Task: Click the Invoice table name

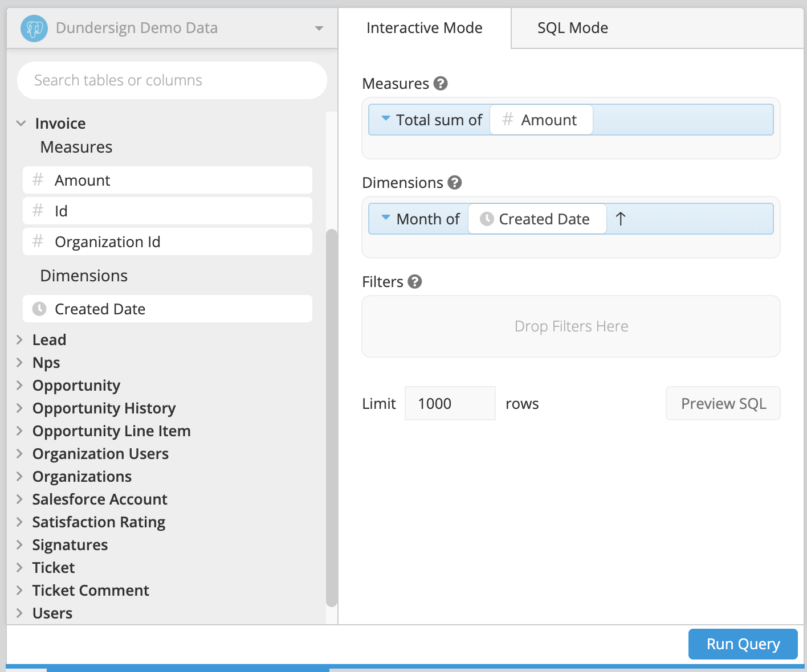Action: point(60,123)
